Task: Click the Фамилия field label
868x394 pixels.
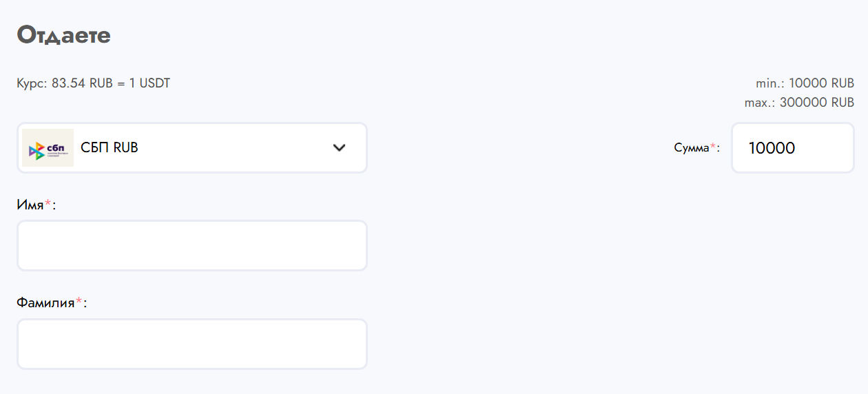Action: [x=45, y=302]
